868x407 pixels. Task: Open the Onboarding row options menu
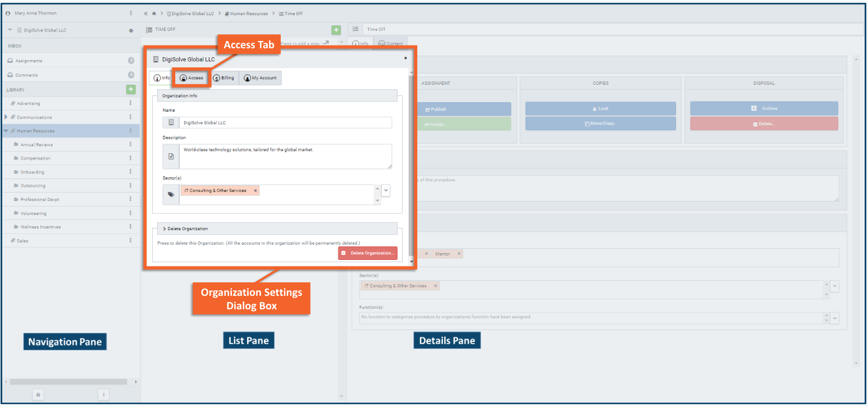pos(130,172)
